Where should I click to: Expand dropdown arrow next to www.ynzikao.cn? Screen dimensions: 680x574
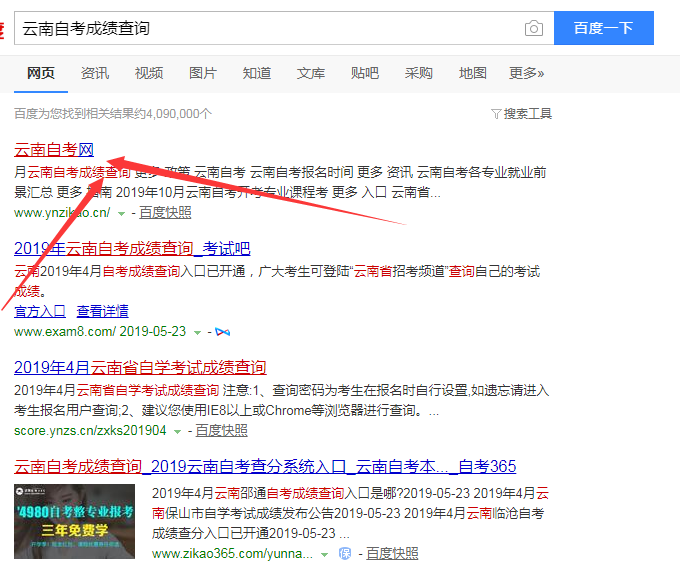pos(122,213)
